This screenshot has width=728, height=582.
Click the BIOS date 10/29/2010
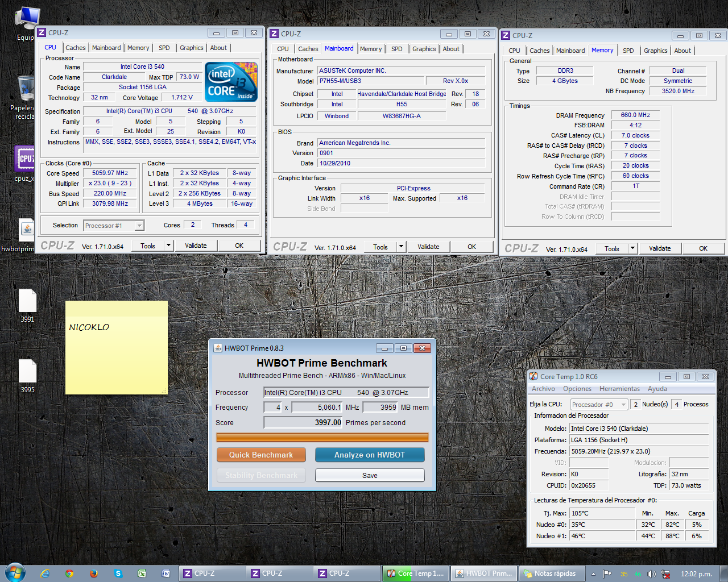point(402,163)
